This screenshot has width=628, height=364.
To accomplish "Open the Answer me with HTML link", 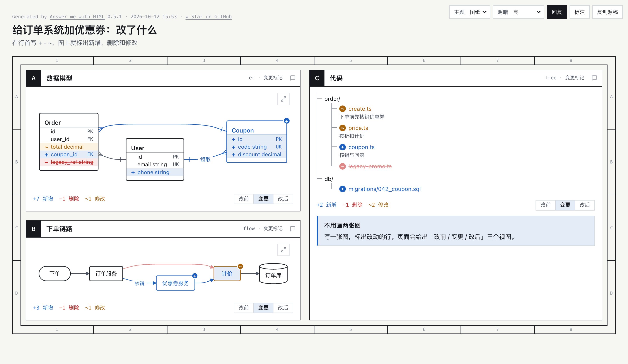I will pyautogui.click(x=77, y=17).
